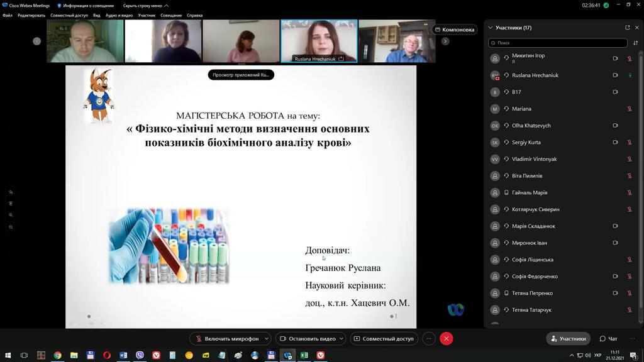Open Task View on the taskbar
The image size is (644, 362).
25,355
